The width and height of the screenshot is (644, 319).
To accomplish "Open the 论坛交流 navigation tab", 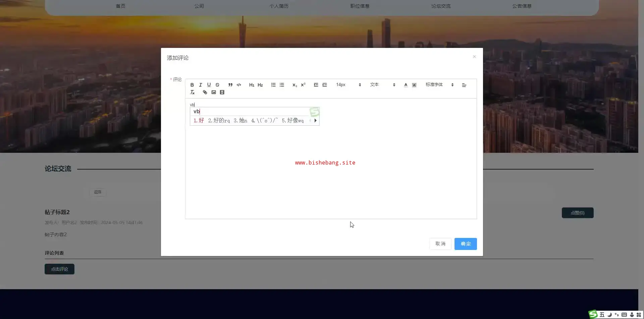I will tap(441, 6).
